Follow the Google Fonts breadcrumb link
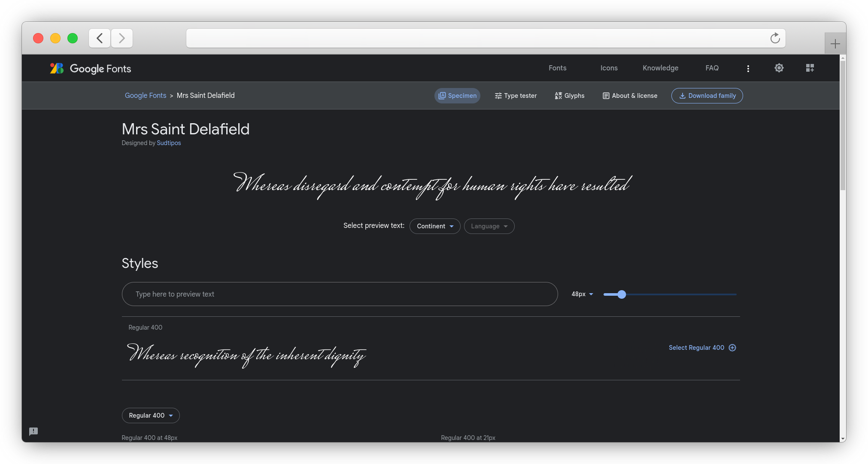Viewport: 868px width, 464px height. tap(146, 95)
